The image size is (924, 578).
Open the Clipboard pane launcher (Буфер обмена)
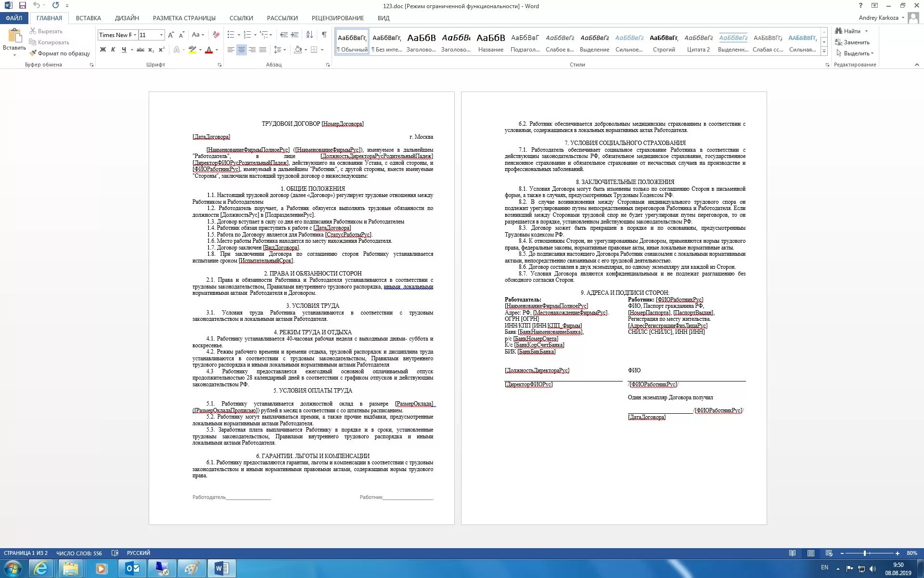pyautogui.click(x=92, y=65)
